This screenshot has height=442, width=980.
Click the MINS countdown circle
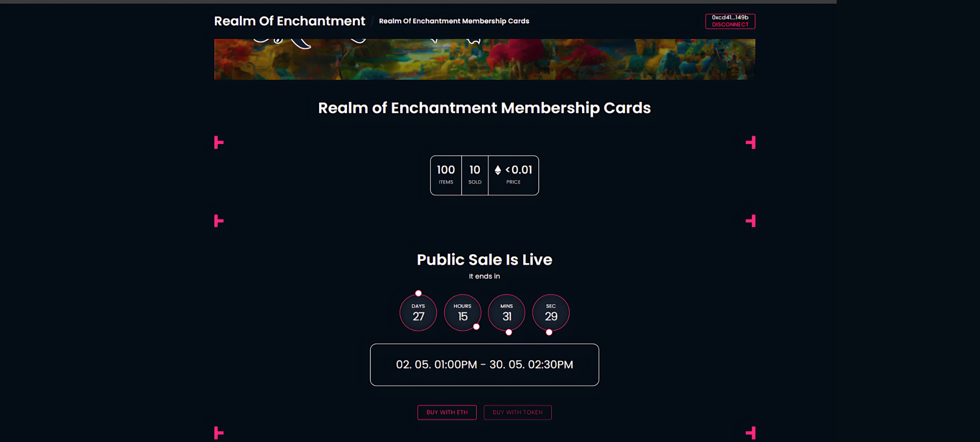pos(506,313)
